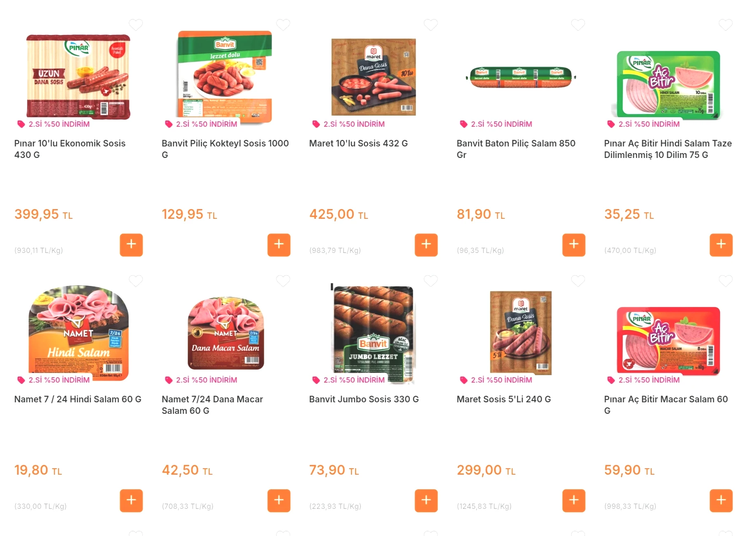Add Banvit Baton Piliç Salam to cart

(x=574, y=245)
